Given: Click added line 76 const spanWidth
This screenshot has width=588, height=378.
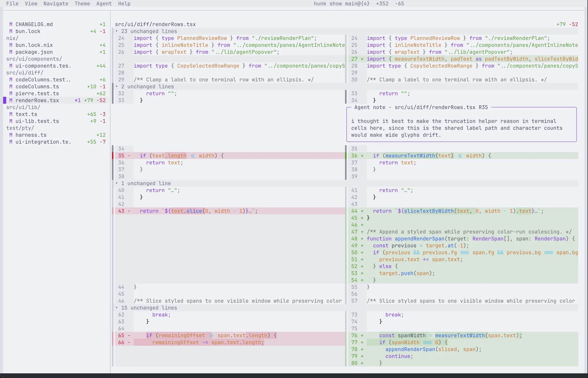Looking at the screenshot, I should 463,335.
